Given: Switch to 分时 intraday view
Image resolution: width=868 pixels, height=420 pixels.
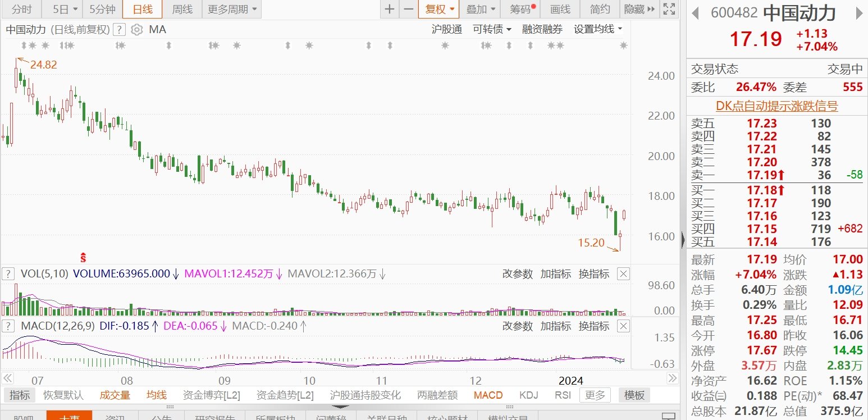Looking at the screenshot, I should [21, 9].
